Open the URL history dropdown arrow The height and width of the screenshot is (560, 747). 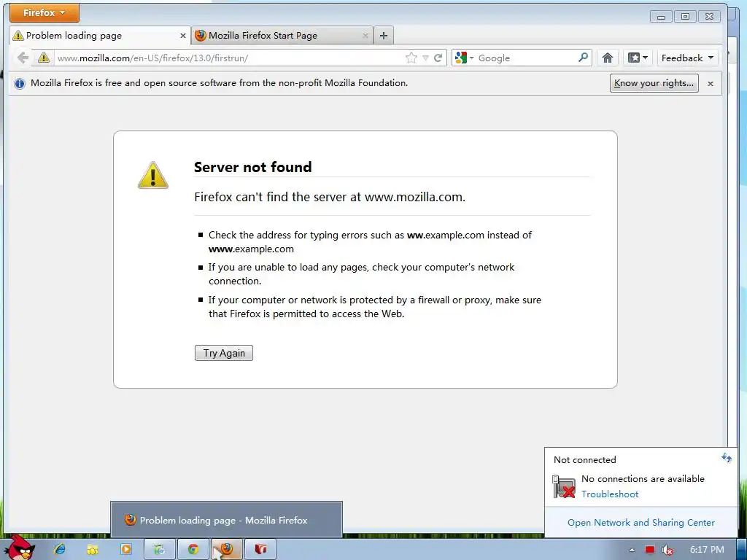(x=425, y=58)
